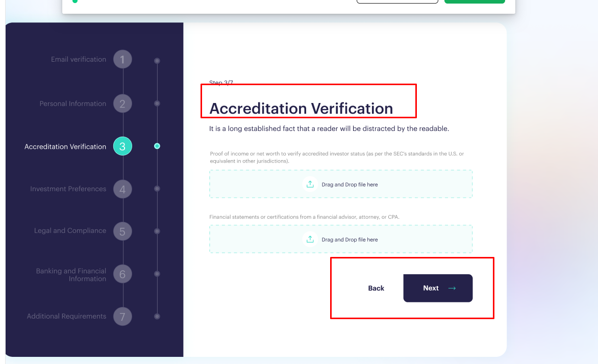Jump to the step 4 number circle
598x364 pixels.
coord(122,189)
